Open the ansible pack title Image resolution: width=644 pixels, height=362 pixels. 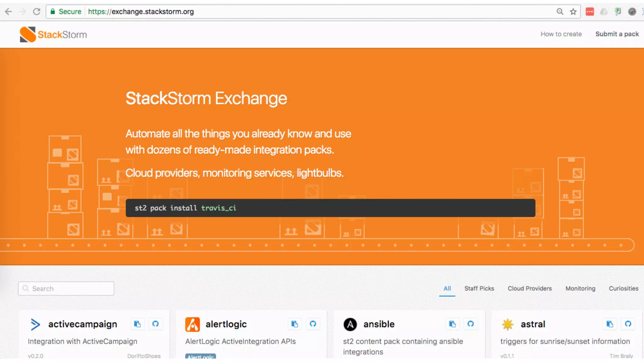click(x=379, y=324)
